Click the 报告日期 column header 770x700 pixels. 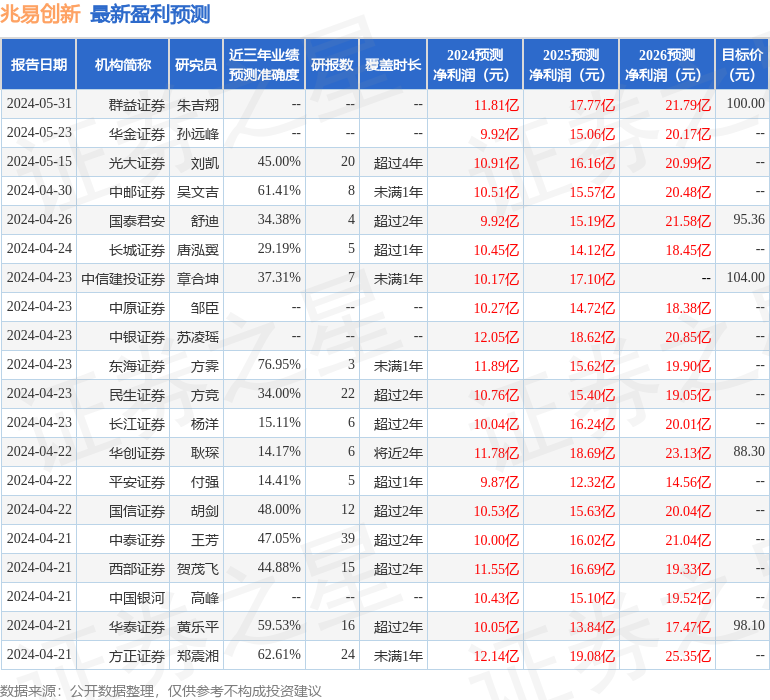(x=39, y=64)
